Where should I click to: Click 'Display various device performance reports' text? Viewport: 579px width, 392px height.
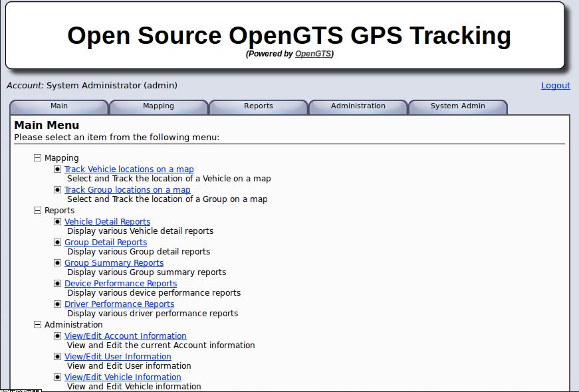click(x=154, y=293)
